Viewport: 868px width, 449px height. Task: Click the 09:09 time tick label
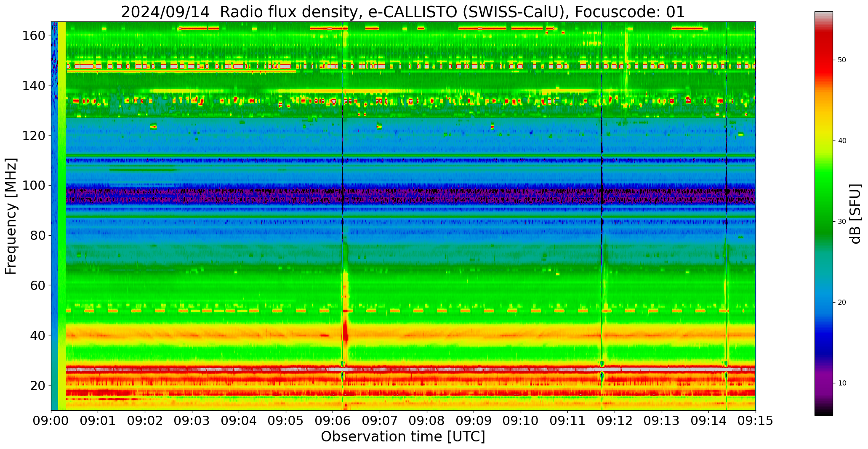point(474,421)
